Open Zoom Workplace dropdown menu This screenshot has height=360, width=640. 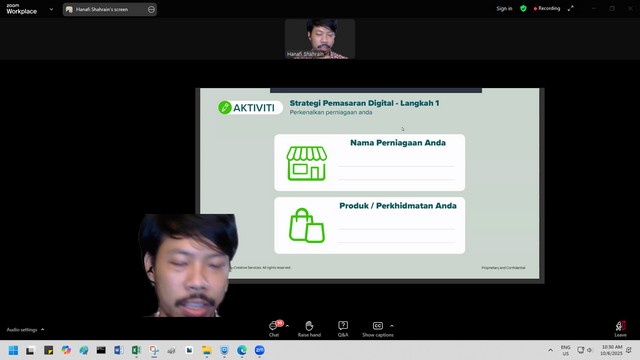51,9
